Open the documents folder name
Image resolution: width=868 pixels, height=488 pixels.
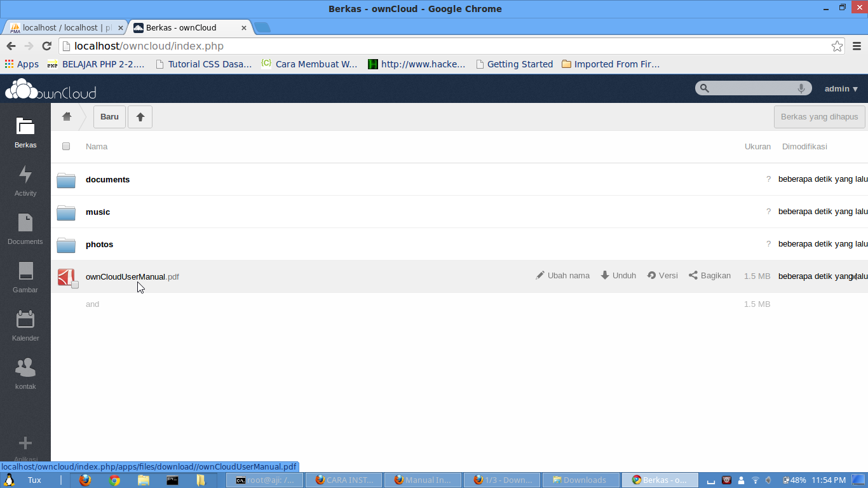click(x=107, y=180)
